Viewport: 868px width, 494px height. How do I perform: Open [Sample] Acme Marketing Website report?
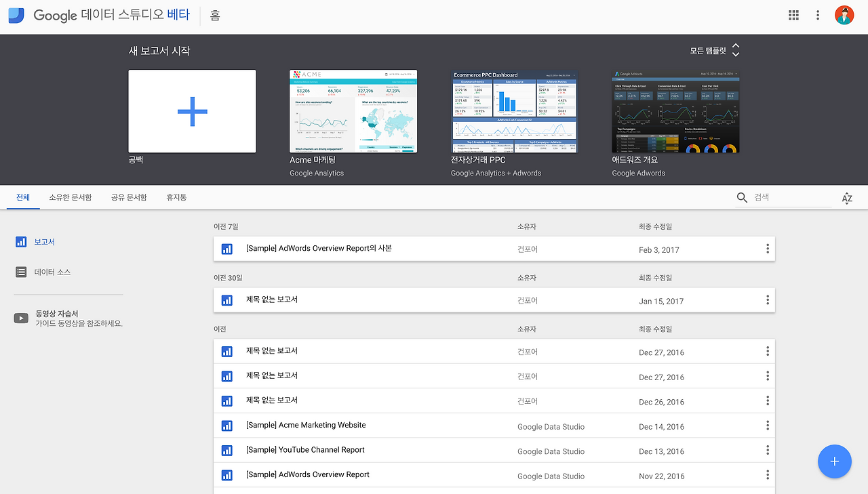(x=306, y=425)
